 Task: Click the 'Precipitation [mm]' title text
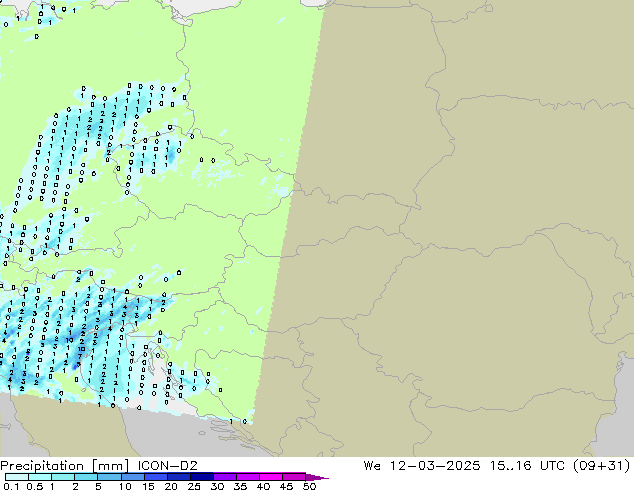click(x=65, y=466)
